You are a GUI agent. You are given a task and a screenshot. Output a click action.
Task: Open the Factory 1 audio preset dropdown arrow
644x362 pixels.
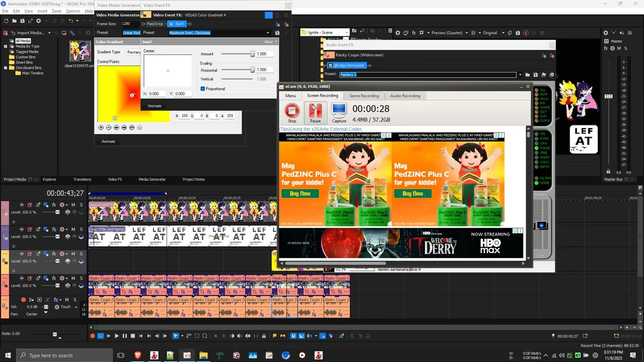[520, 75]
